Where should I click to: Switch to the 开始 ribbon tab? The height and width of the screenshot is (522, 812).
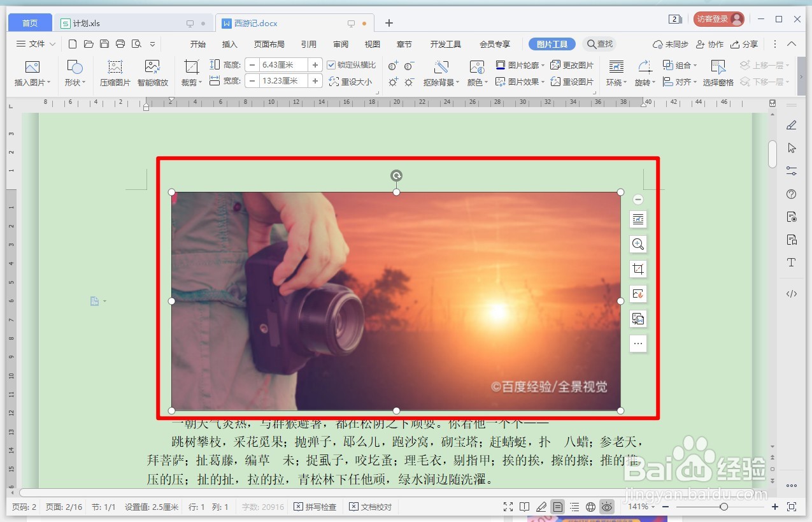pyautogui.click(x=197, y=44)
